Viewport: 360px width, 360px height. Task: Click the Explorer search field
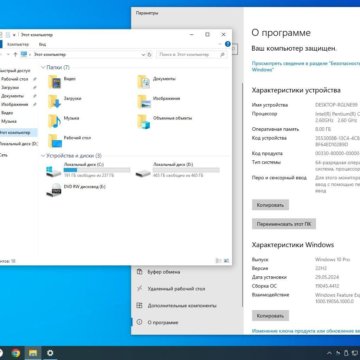(x=188, y=54)
